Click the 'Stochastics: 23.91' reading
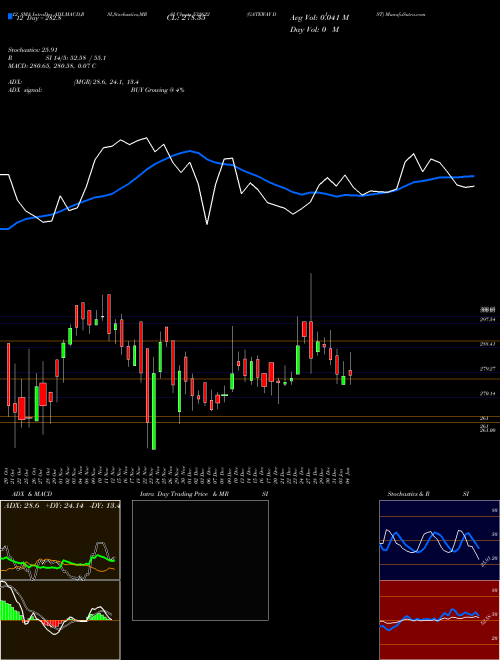 click(35, 50)
